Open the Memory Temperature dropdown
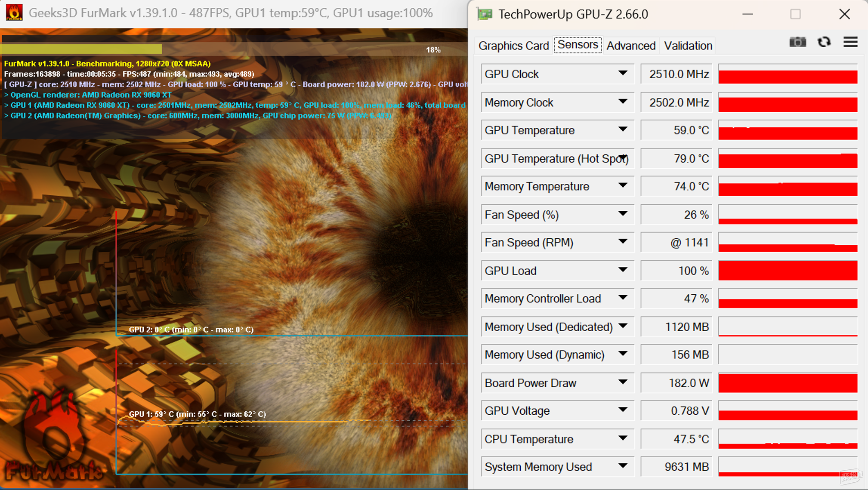The height and width of the screenshot is (490, 868). 623,186
